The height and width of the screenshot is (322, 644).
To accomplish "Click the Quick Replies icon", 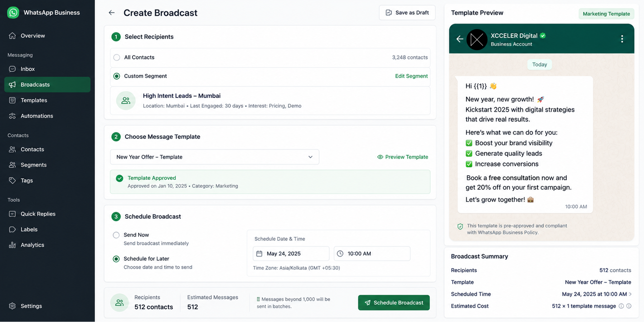I will coord(12,214).
